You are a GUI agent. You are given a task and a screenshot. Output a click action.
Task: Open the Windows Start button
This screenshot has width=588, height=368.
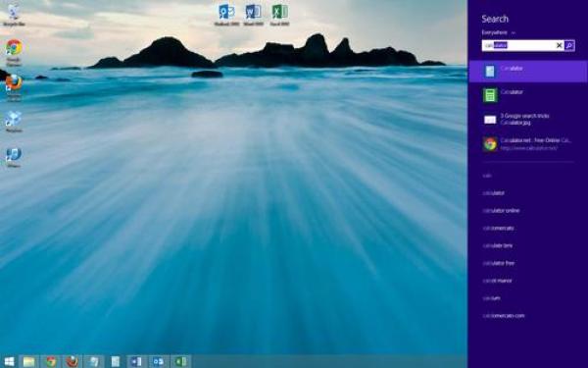[9, 361]
